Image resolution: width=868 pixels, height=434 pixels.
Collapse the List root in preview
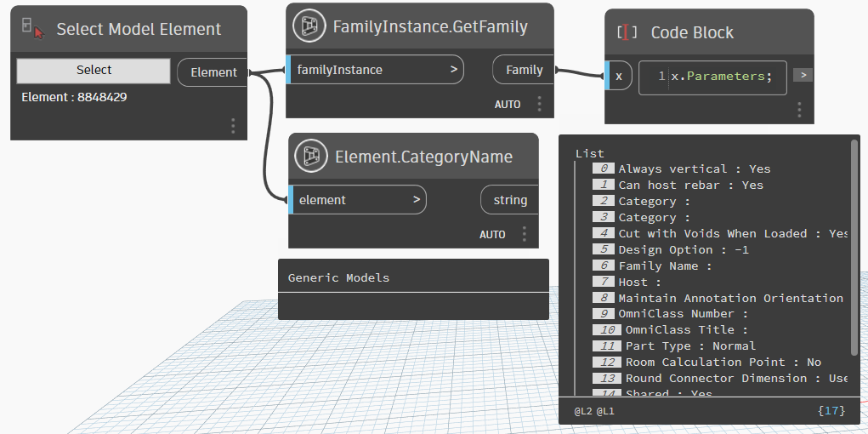[x=589, y=153]
